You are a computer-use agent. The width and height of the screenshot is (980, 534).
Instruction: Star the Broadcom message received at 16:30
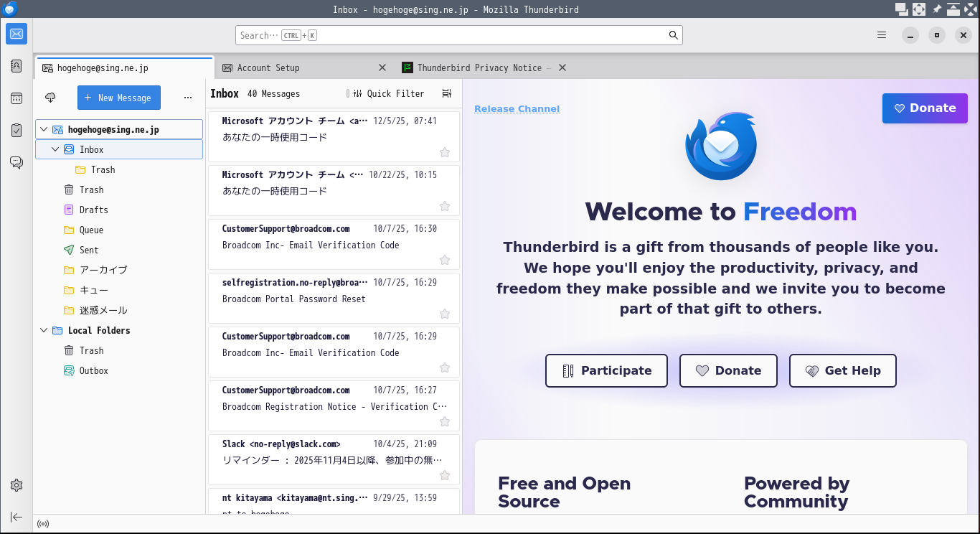[445, 260]
